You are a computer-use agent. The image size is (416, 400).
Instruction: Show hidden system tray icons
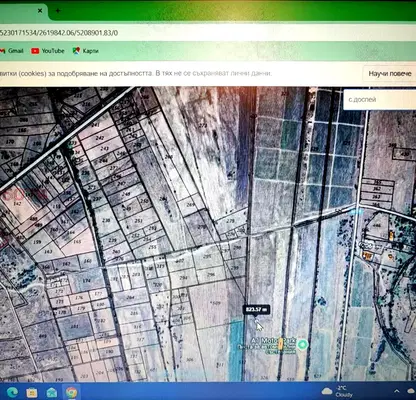[397, 391]
